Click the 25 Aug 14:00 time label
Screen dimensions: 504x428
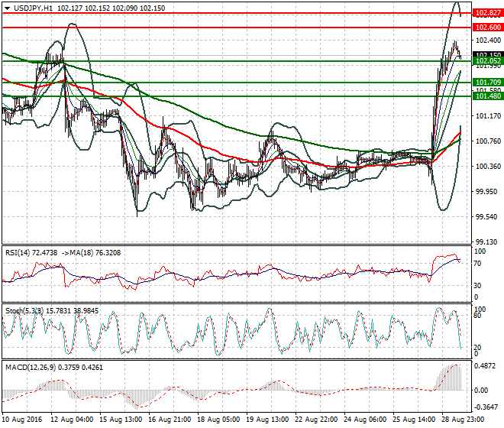click(415, 420)
